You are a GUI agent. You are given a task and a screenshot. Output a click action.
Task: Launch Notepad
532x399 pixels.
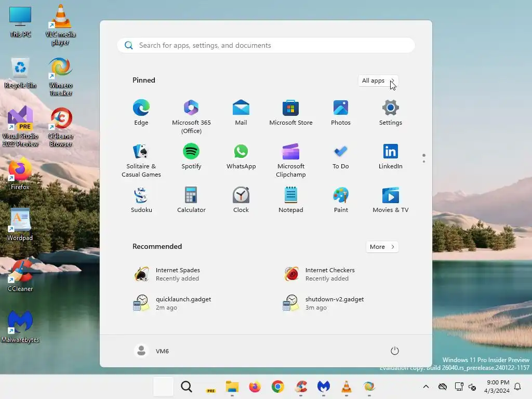291,200
